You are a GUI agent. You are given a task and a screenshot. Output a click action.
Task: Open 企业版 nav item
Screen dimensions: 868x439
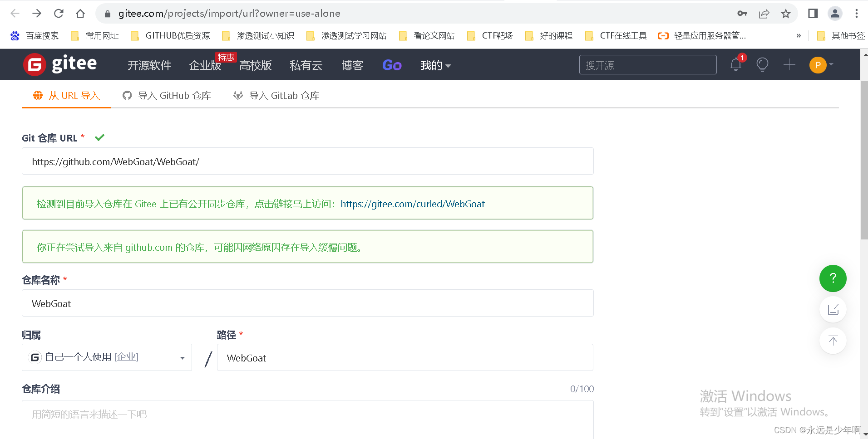coord(205,65)
